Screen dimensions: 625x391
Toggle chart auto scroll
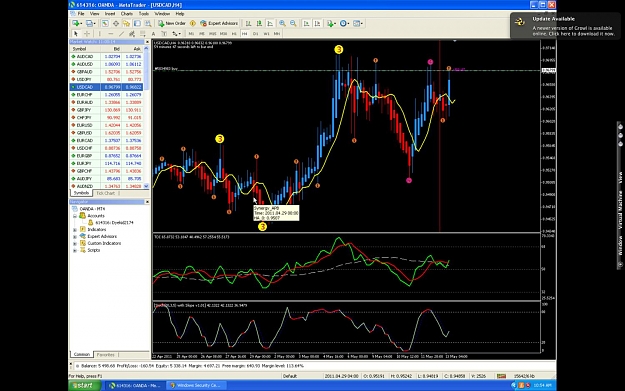coord(306,24)
